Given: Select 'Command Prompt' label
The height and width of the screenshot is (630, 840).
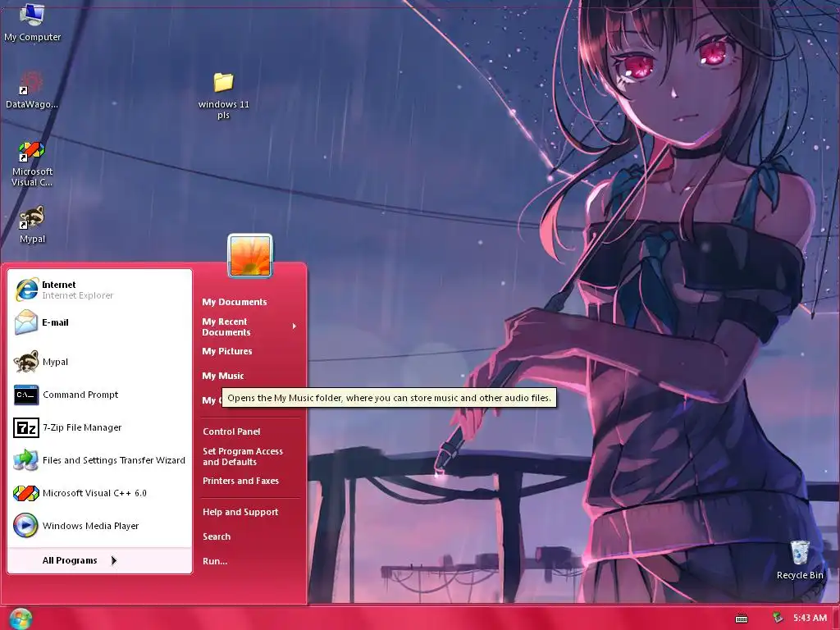Looking at the screenshot, I should pyautogui.click(x=80, y=395).
